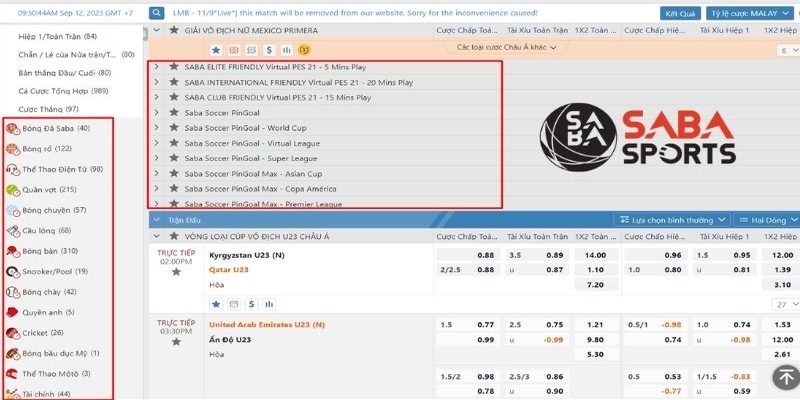The height and width of the screenshot is (400, 800).
Task: Select Hiệp 1/Toàn Trận (84) item
Action: tap(58, 37)
